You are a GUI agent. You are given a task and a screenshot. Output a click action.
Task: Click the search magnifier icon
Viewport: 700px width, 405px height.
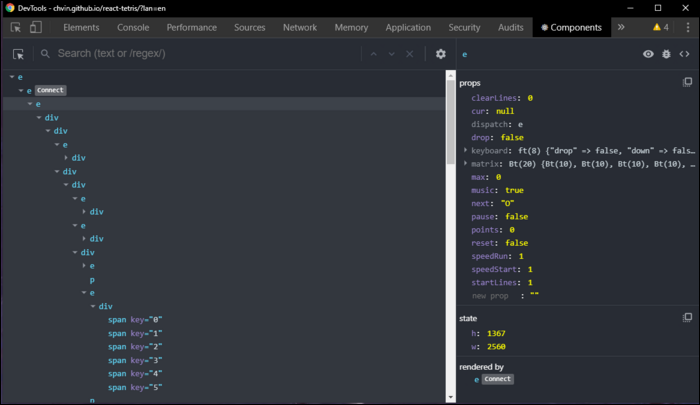[x=45, y=54]
